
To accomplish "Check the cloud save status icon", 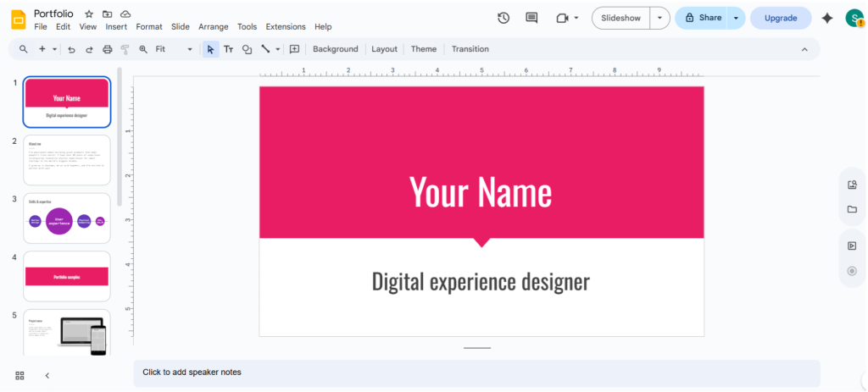I will (x=125, y=14).
